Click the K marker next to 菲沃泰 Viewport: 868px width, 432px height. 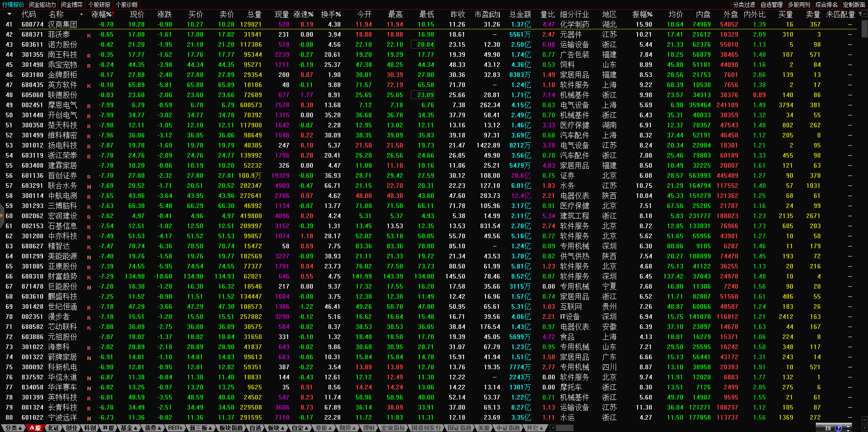point(89,35)
